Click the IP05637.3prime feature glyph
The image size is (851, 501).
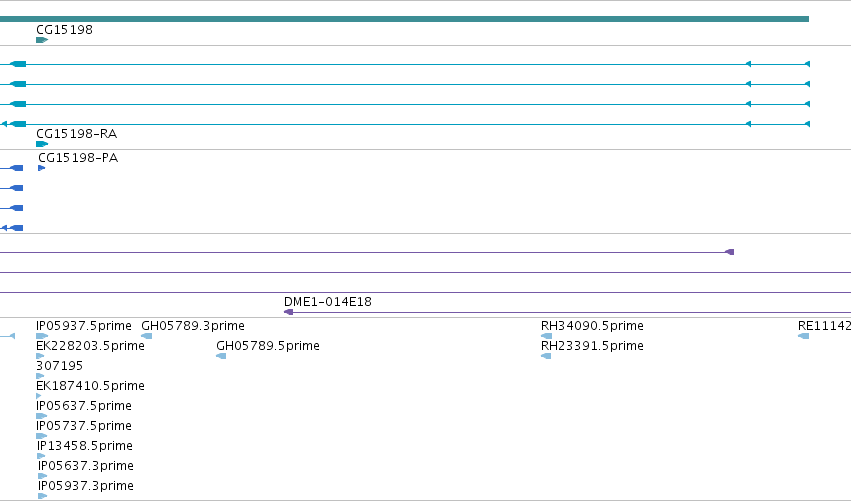42,476
